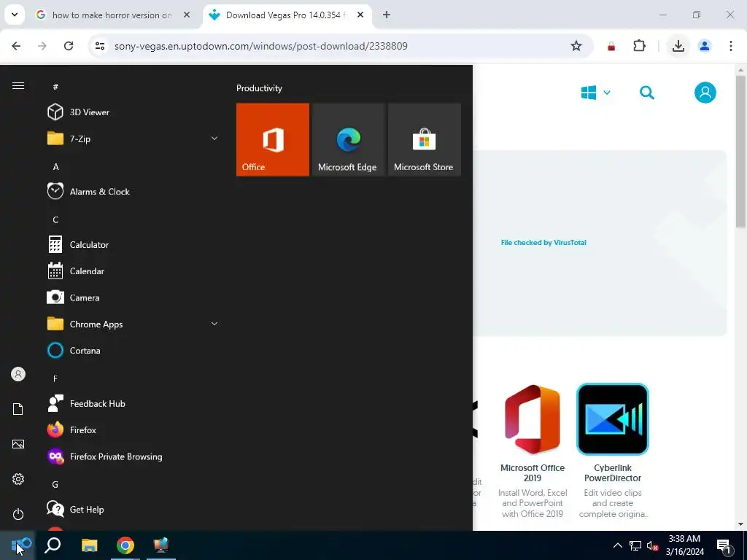Open the Chrome three-dot menu

pos(731,46)
